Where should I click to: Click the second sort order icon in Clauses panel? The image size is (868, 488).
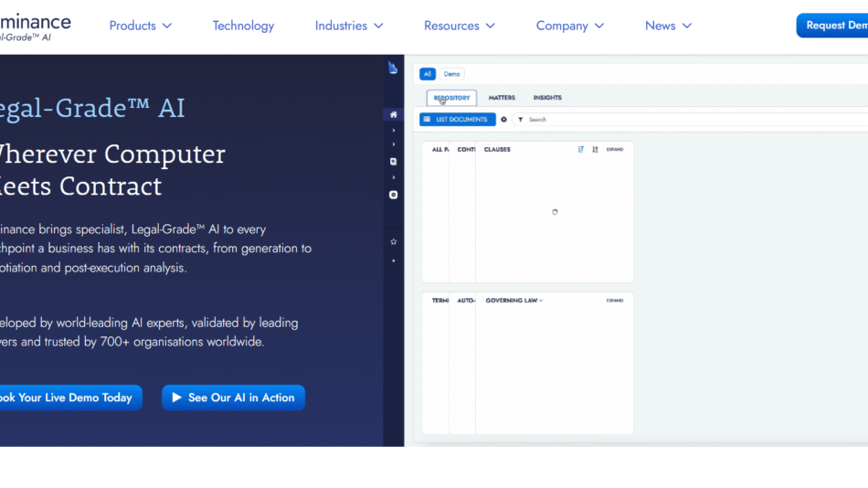[595, 149]
